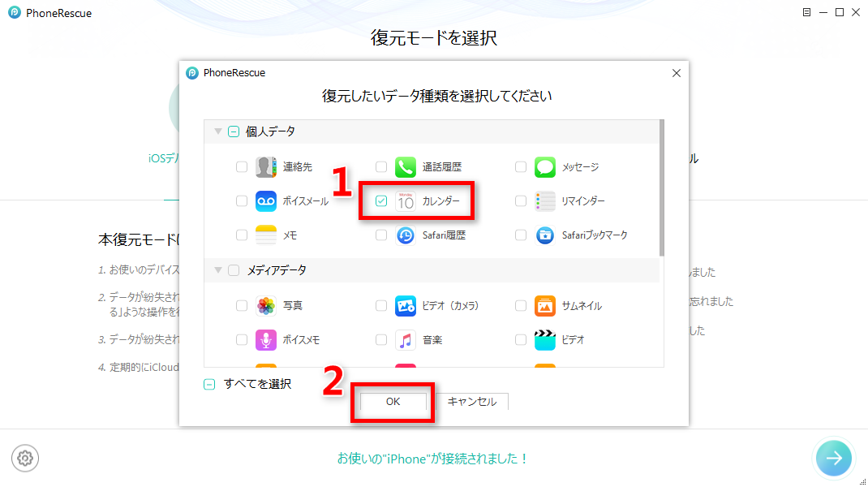The width and height of the screenshot is (868, 487).
Task: Check the ボイスメール (Voicemail) checkbox
Action: (242, 201)
